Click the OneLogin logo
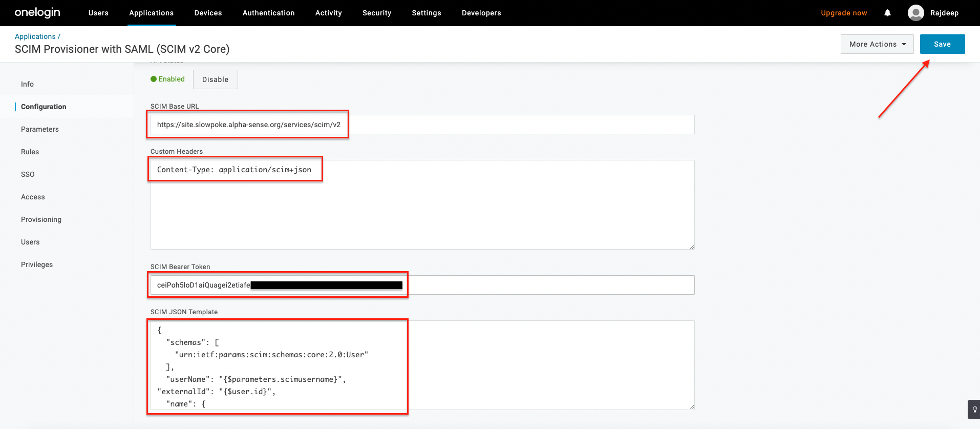 (x=37, y=13)
